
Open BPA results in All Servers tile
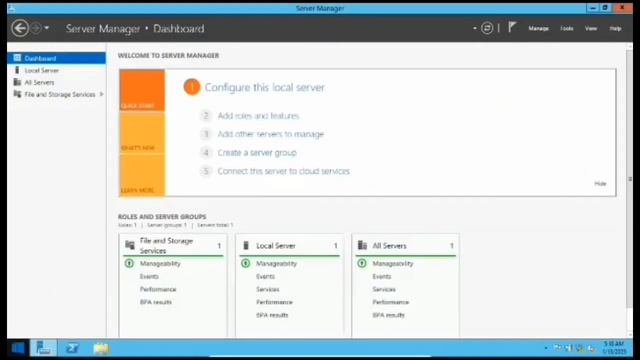coord(389,315)
